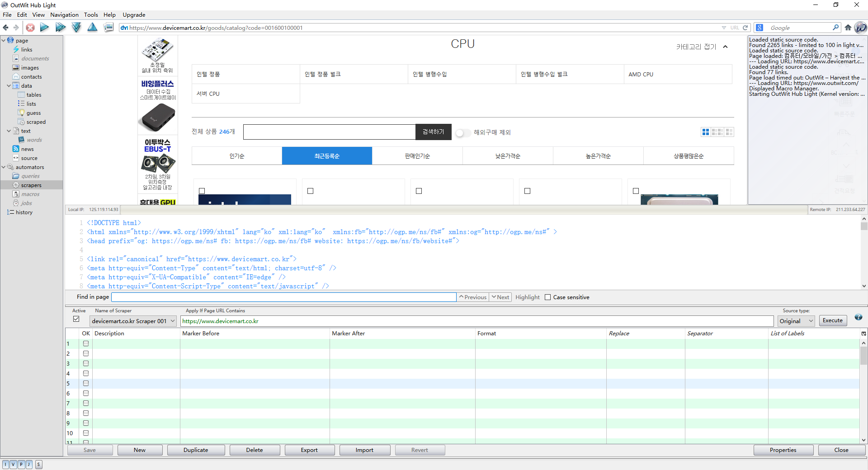The image size is (868, 470).
Task: Click the Execute button
Action: [x=833, y=320]
